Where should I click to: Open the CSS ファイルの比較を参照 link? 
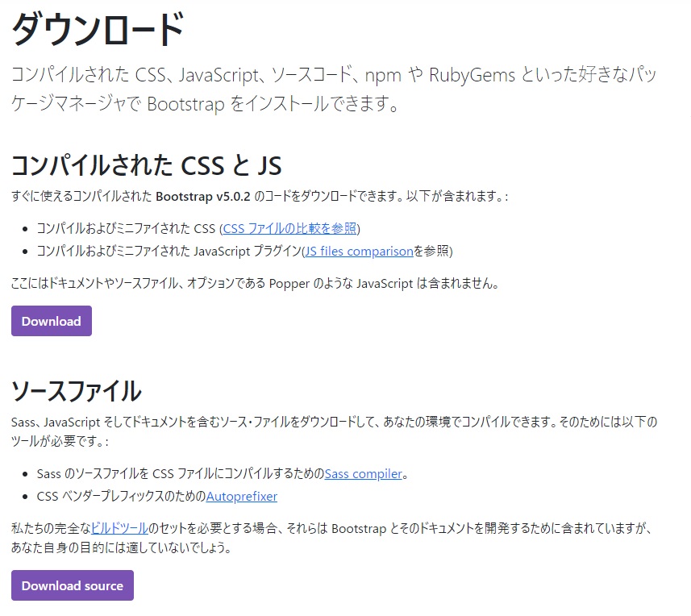[289, 229]
